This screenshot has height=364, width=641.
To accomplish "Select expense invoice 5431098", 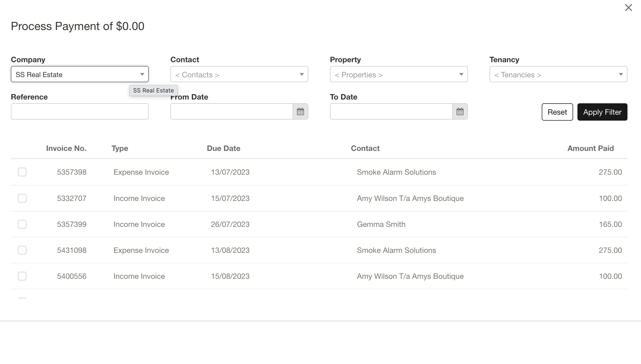I will (22, 250).
